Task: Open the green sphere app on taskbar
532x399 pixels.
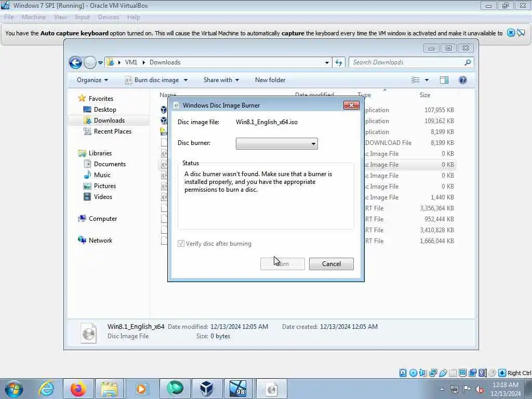Action: pyautogui.click(x=175, y=389)
